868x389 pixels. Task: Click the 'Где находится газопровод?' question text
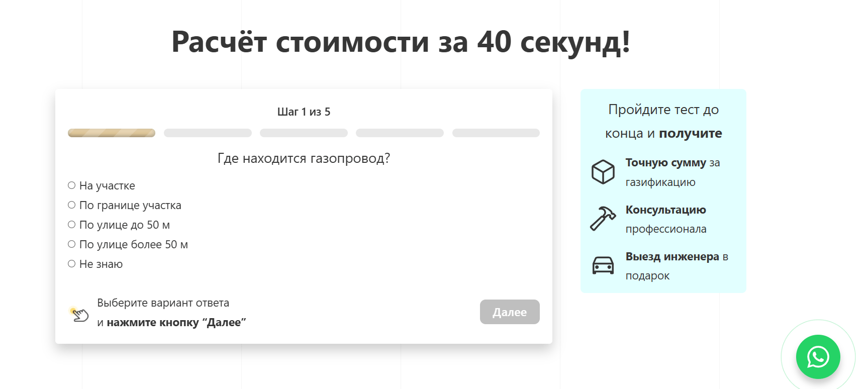point(304,158)
